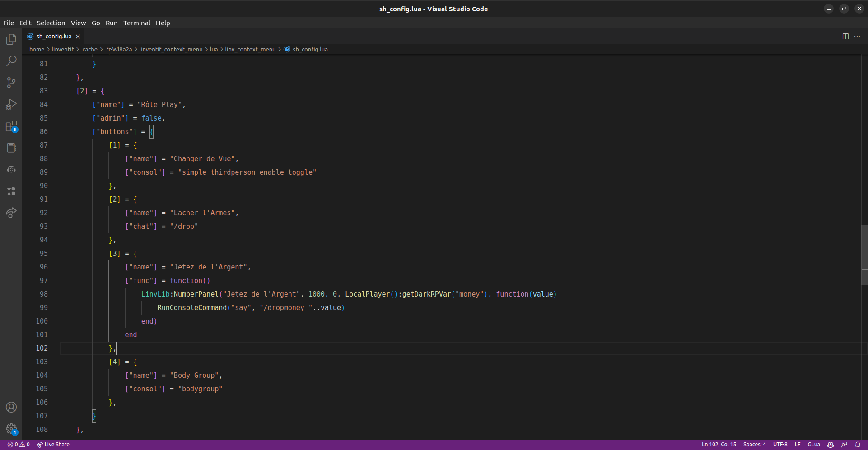Change indentation via 'Spaces: 4'
The image size is (868, 450).
pyautogui.click(x=755, y=445)
